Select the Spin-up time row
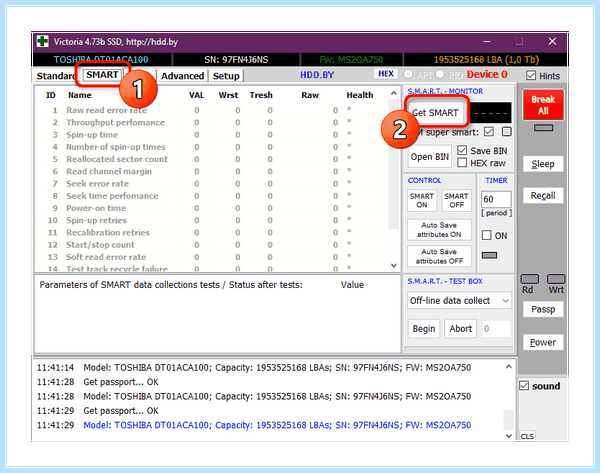 click(212, 135)
